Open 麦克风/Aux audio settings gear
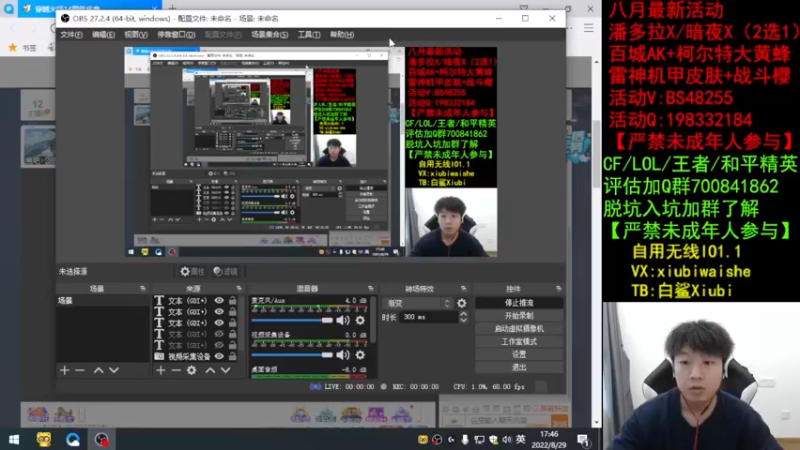The image size is (800, 450). (360, 320)
